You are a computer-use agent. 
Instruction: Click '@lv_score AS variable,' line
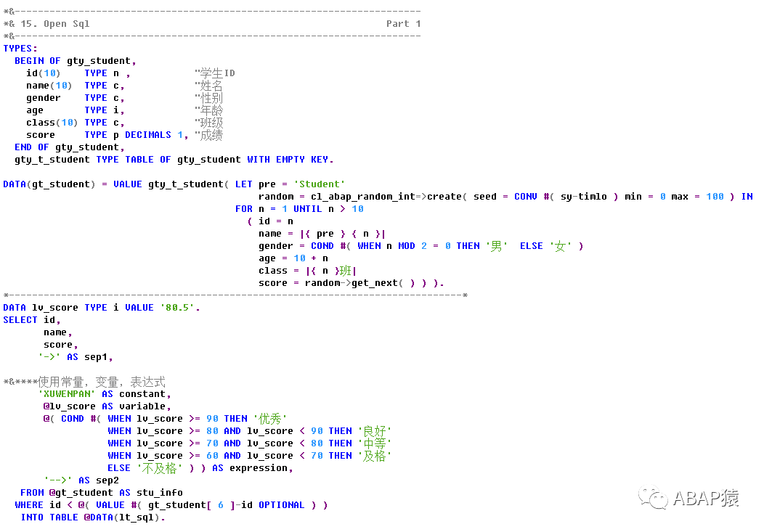[107, 406]
